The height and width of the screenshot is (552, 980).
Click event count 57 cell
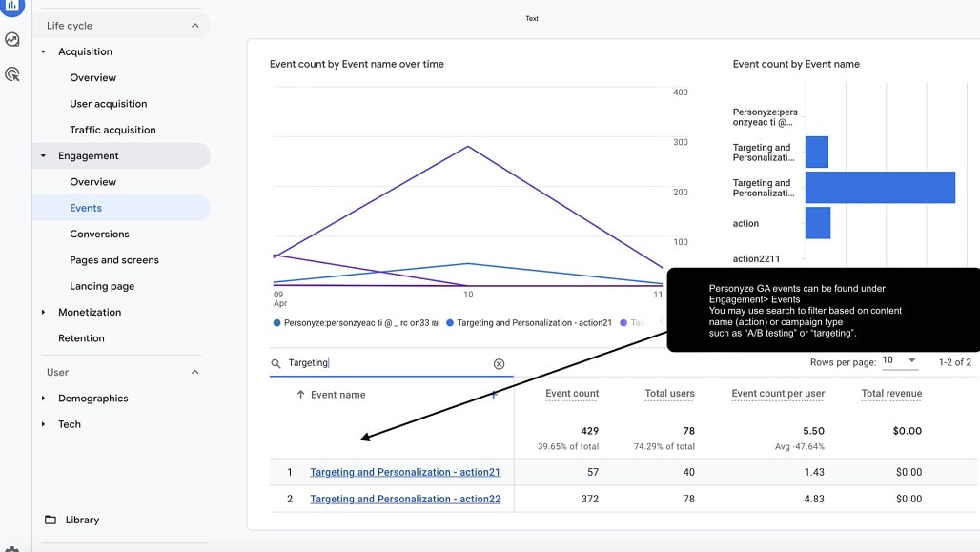(x=593, y=472)
